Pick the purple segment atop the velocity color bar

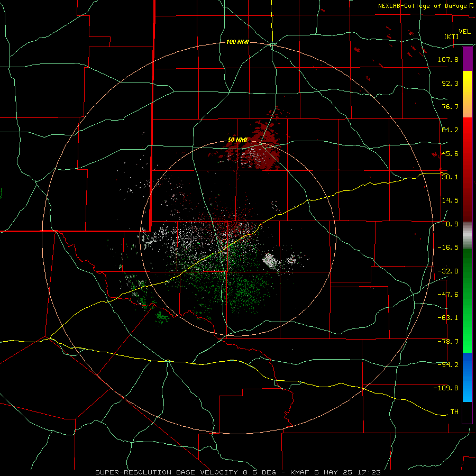(467, 59)
